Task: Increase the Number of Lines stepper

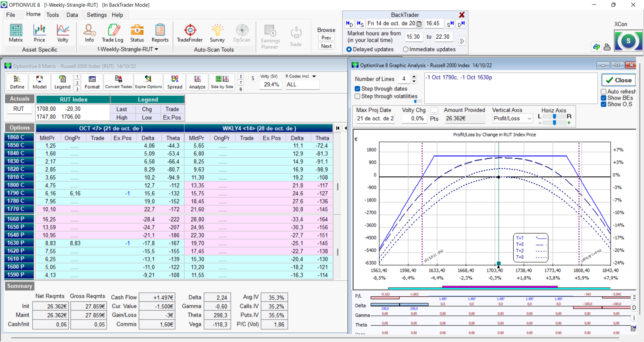Action: tap(414, 76)
